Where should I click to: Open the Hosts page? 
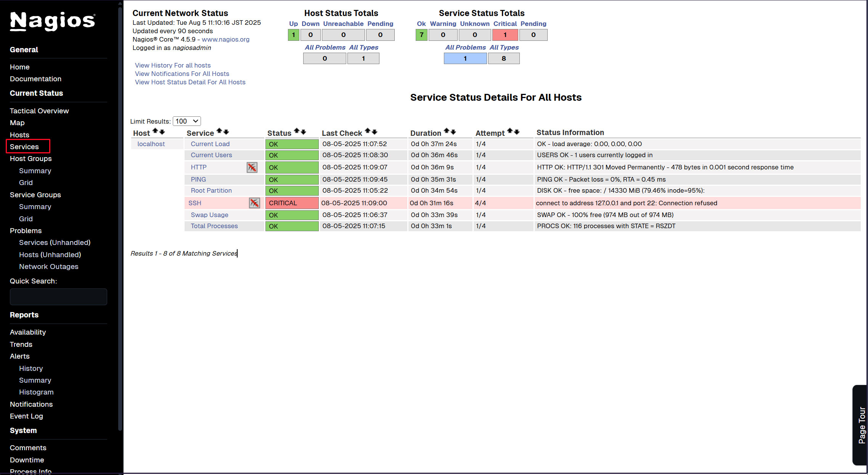pos(19,135)
